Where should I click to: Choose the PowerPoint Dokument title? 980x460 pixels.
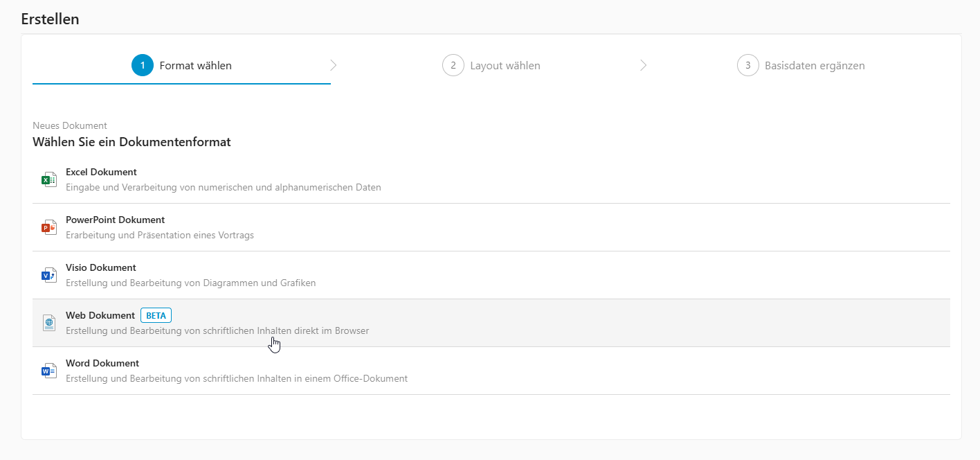point(115,220)
